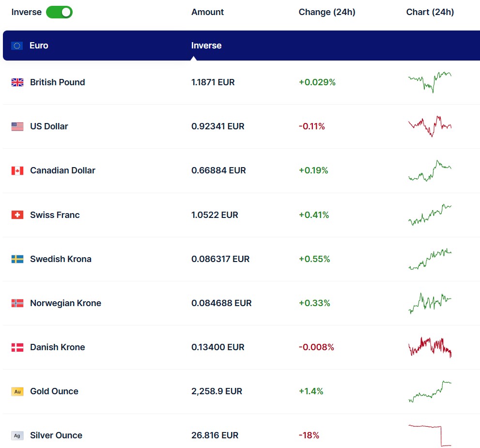Open the Gold Ounce 24h chart

coord(430,391)
